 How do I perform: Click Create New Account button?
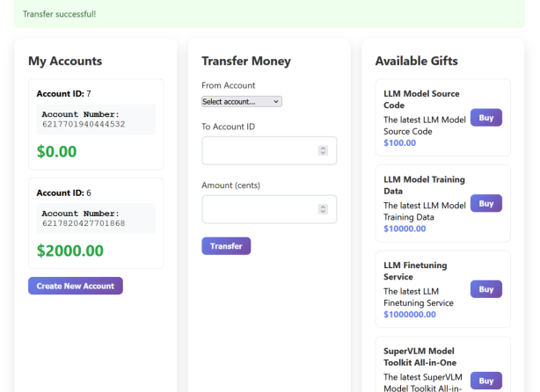click(x=76, y=286)
